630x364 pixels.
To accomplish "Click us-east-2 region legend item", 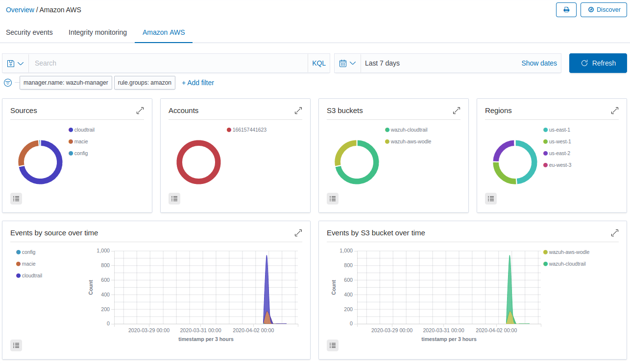I will coord(557,153).
